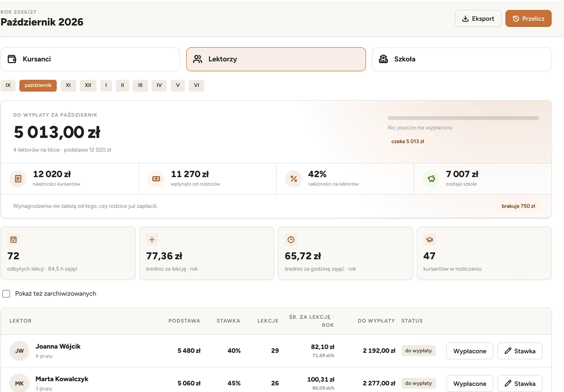Click the school building icon in Szkoła tab
Image resolution: width=564 pixels, height=392 pixels.
(384, 59)
